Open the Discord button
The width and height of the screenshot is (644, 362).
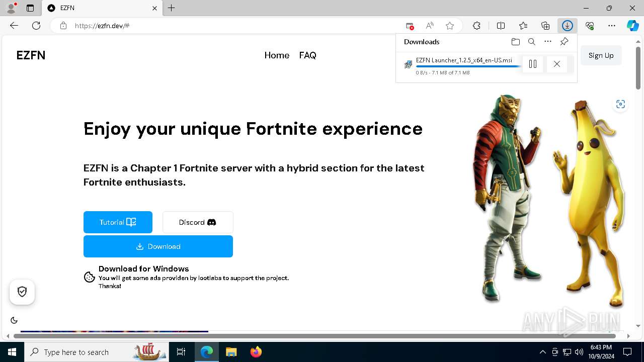198,222
